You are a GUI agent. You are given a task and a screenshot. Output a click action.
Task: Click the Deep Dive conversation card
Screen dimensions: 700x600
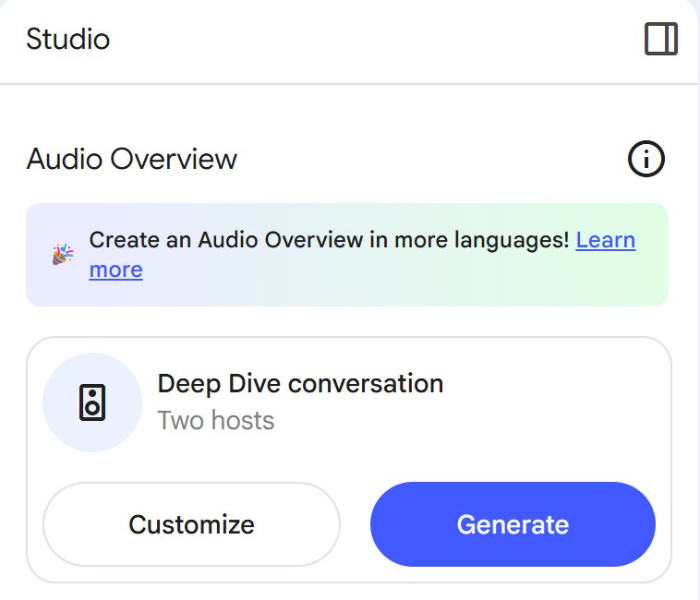pyautogui.click(x=349, y=460)
